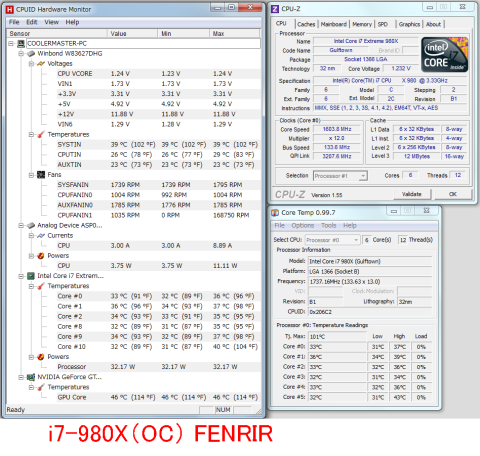Click the CPU-Z title bar icon
Screen dimensions: 480x456
[275, 9]
